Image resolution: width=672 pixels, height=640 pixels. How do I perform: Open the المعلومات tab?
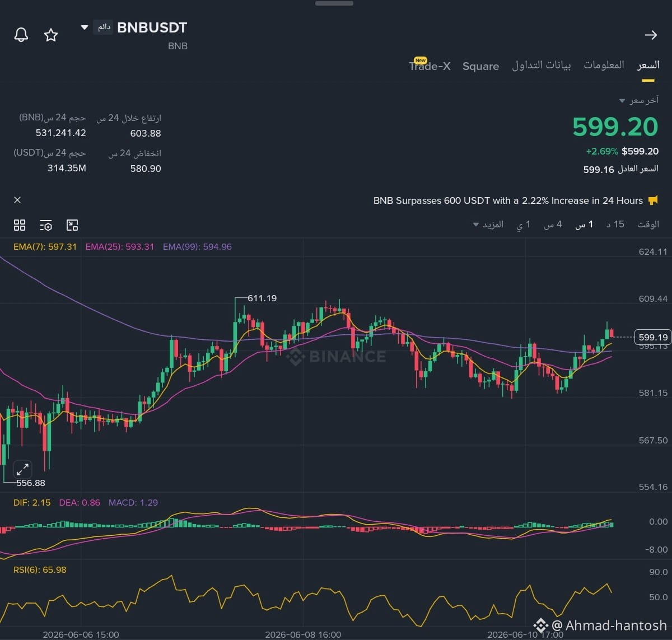(604, 66)
